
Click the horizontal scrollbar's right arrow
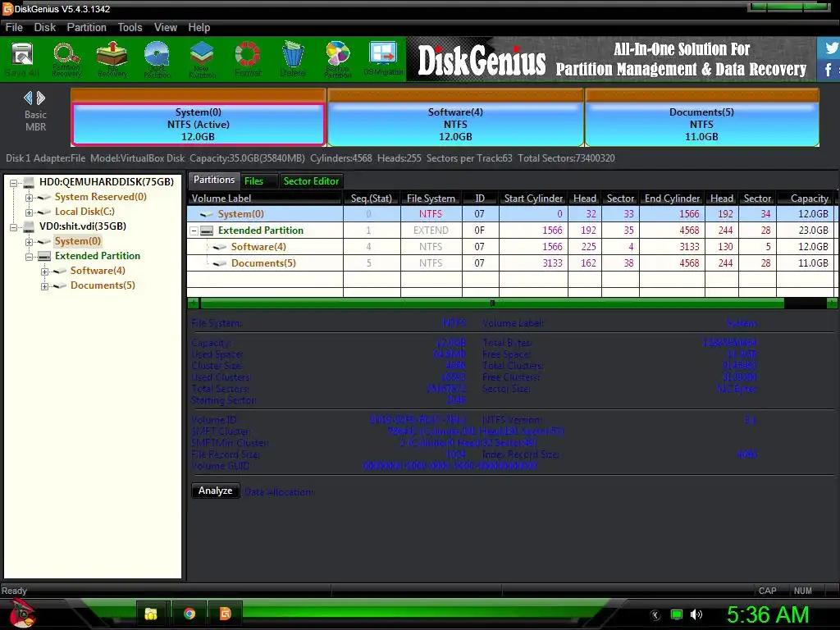832,304
